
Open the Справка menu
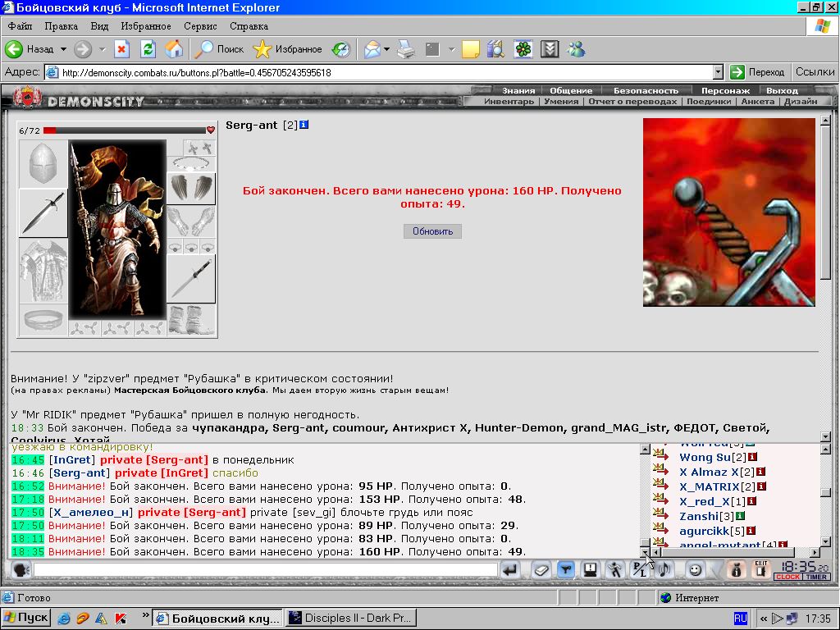tap(249, 26)
